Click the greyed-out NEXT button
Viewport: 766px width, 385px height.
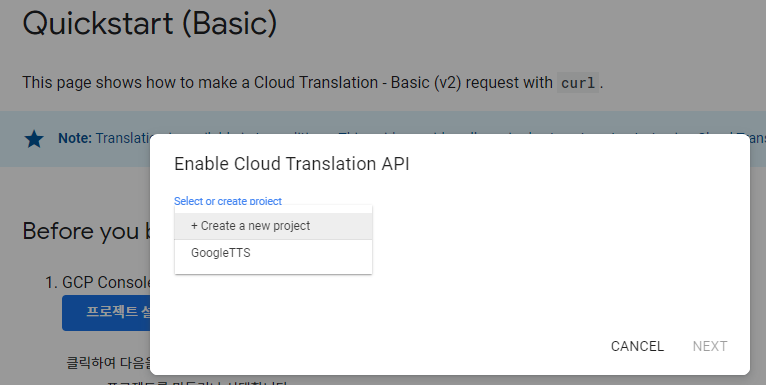(710, 346)
